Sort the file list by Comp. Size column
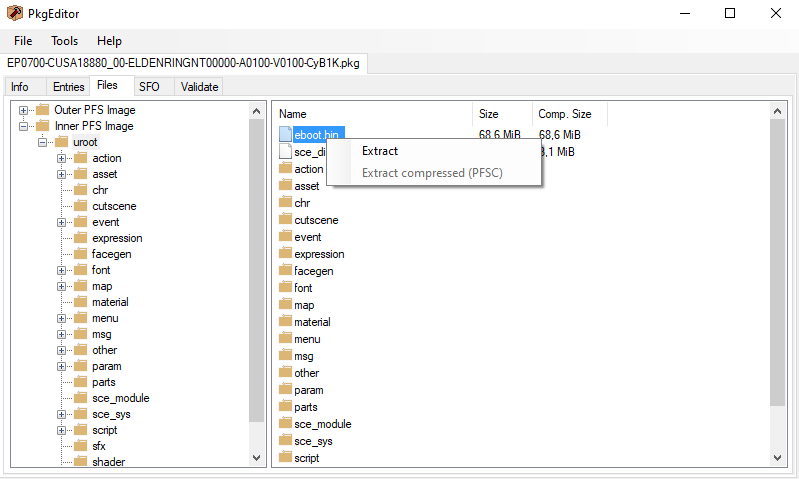Image resolution: width=799 pixels, height=479 pixels. (570, 114)
